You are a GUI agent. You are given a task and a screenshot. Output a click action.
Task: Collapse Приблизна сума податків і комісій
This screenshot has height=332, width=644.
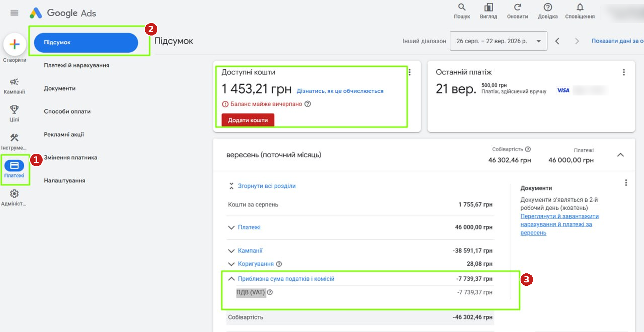[x=231, y=279]
